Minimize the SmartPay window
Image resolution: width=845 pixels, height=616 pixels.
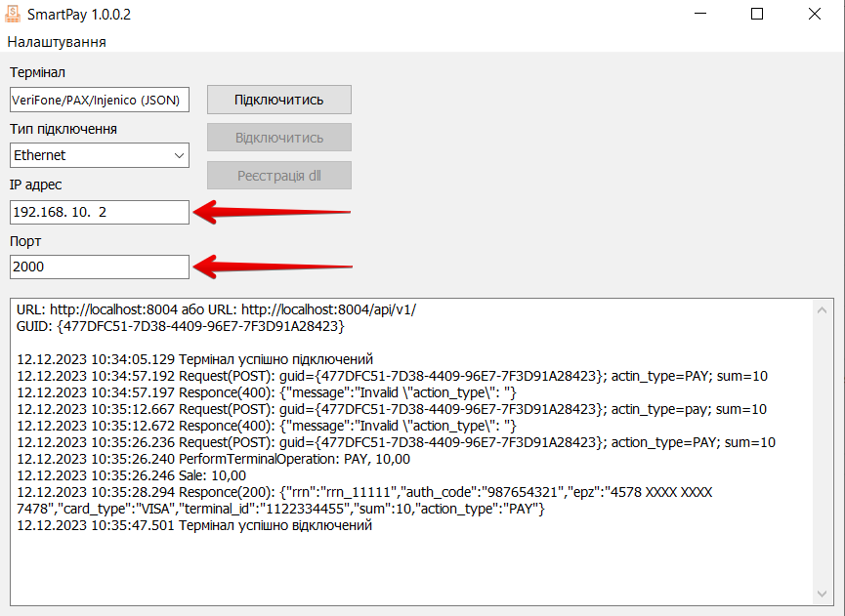click(700, 15)
